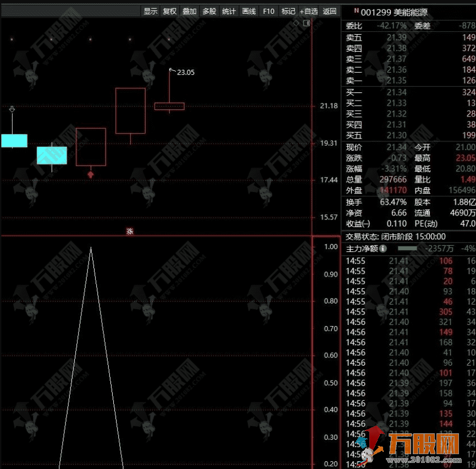Image resolution: width=476 pixels, height=469 pixels.
Task: Click the 换手 63.47% value
Action: coord(393,202)
